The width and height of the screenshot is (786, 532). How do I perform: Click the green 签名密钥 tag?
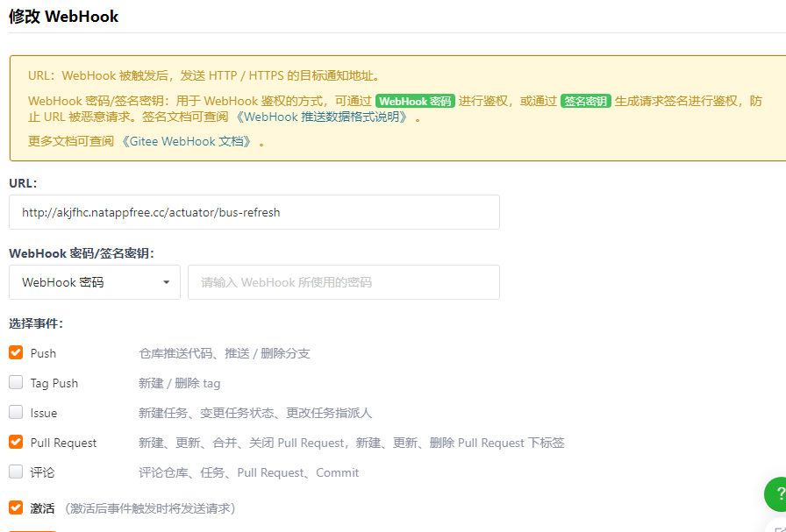585,101
